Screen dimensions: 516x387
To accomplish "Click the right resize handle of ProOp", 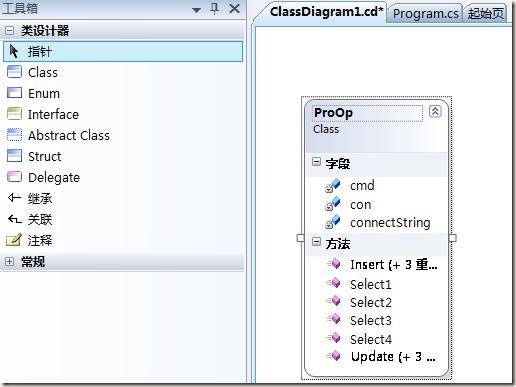I will 453,238.
